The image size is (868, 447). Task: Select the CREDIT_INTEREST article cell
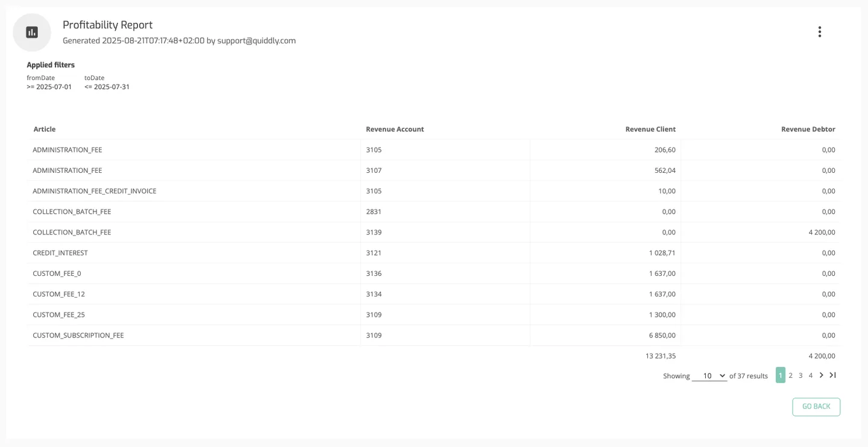tap(194, 253)
